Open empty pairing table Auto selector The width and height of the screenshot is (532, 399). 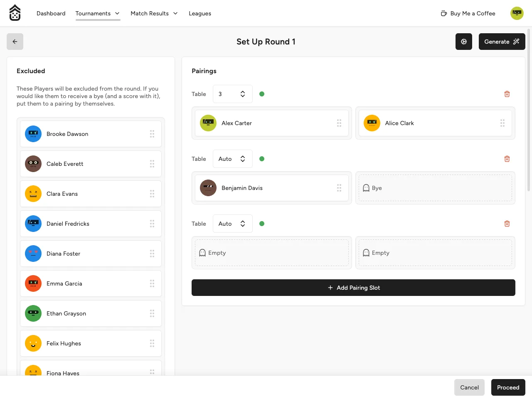[x=233, y=224]
